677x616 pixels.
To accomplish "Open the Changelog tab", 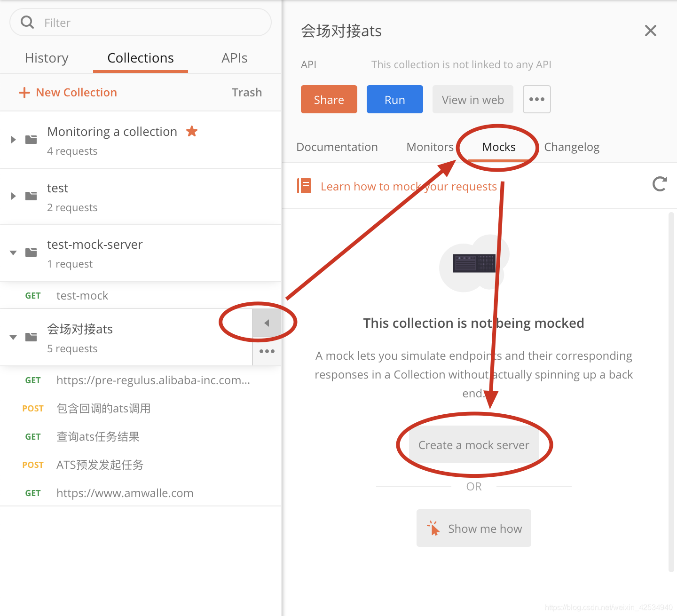I will 572,147.
